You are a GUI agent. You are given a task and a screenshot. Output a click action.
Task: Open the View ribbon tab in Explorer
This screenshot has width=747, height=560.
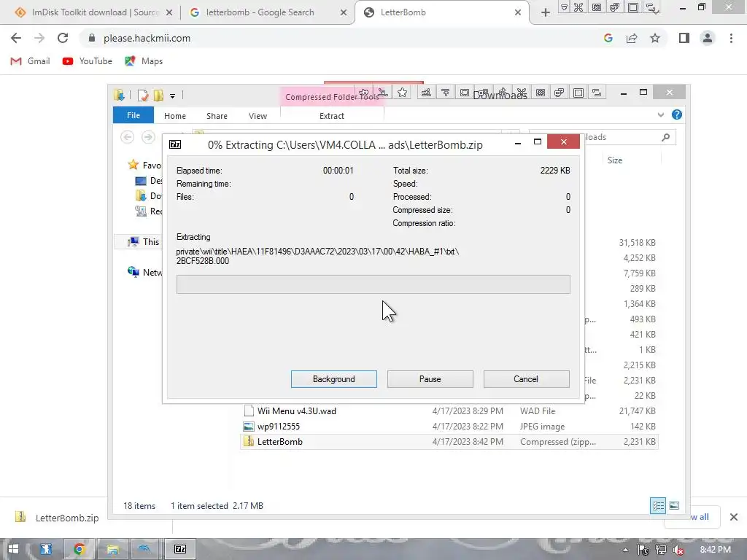258,116
